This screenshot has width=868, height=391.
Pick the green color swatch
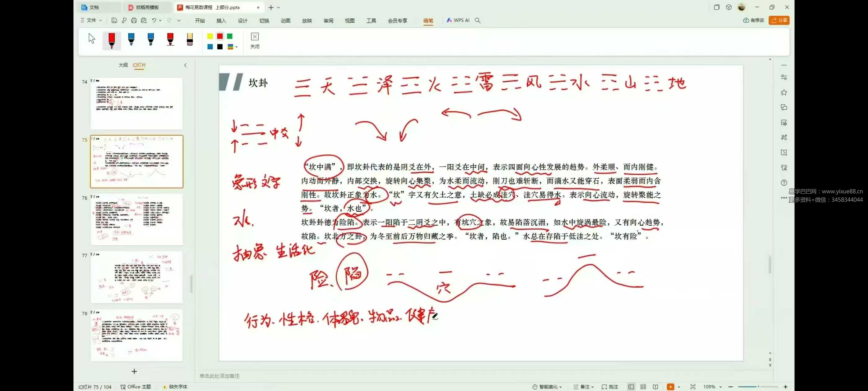click(230, 36)
